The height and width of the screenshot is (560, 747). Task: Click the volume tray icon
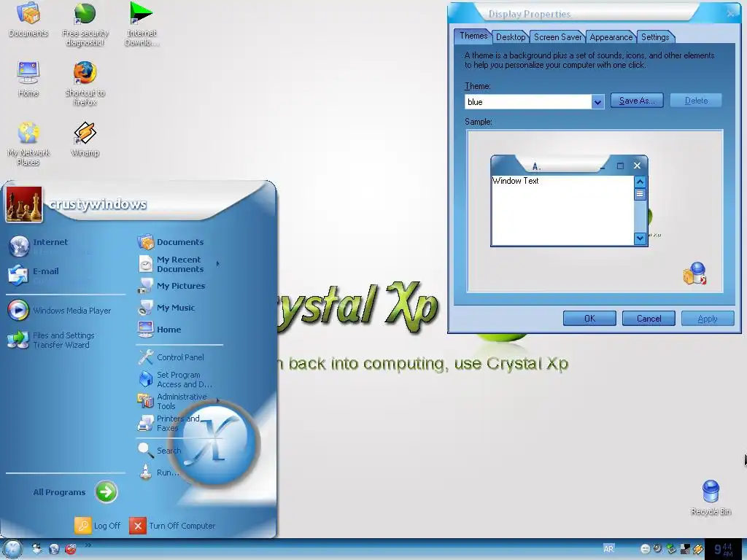[x=658, y=548]
